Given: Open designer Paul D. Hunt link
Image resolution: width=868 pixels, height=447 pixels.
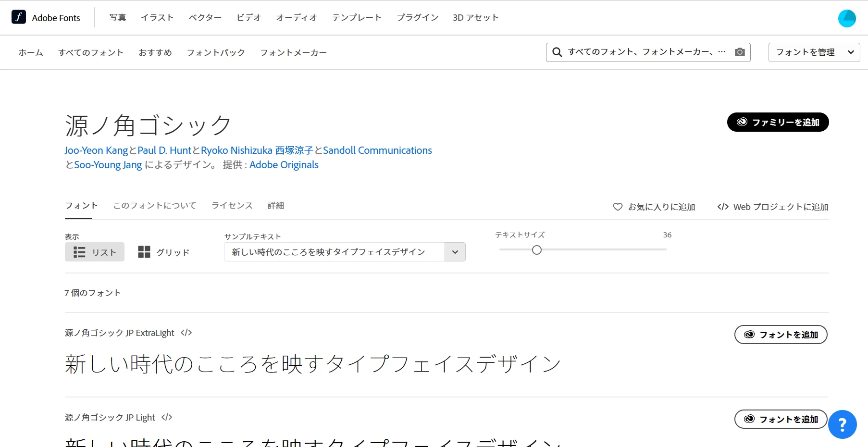Looking at the screenshot, I should 164,150.
